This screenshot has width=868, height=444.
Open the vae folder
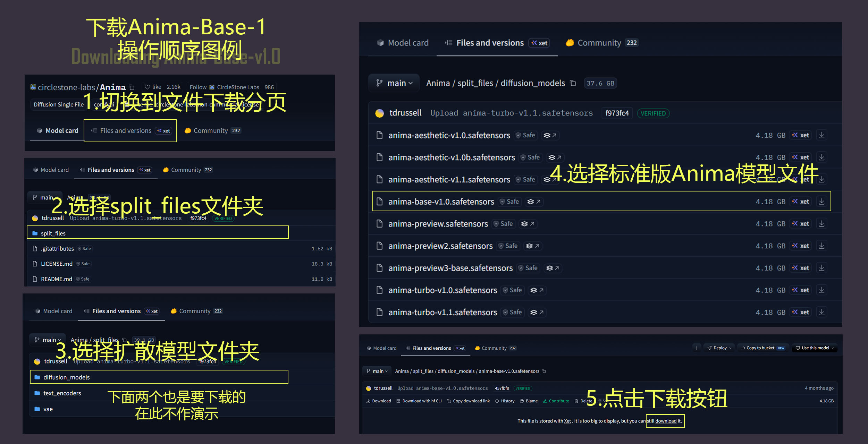pos(48,409)
